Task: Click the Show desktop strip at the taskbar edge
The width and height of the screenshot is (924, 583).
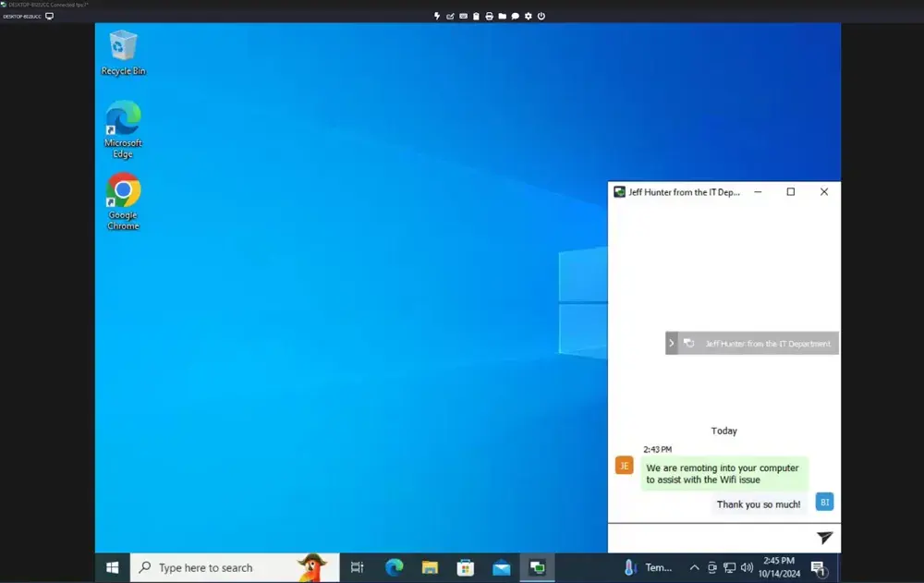Action: (839, 567)
